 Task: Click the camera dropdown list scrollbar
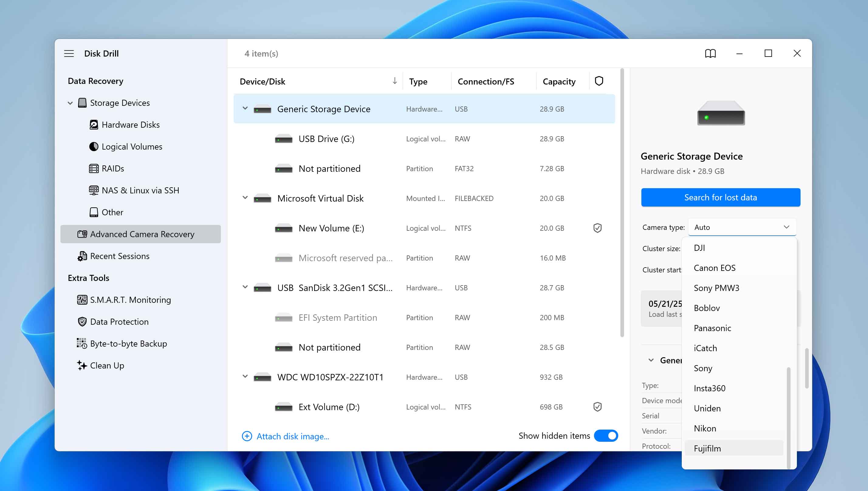(788, 417)
